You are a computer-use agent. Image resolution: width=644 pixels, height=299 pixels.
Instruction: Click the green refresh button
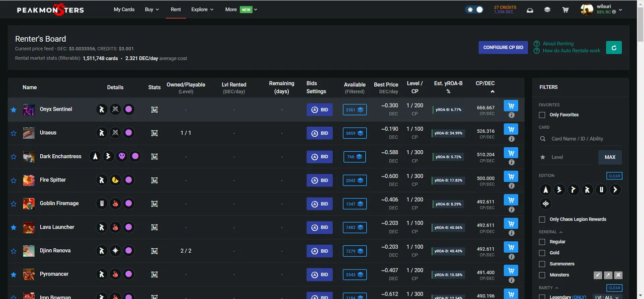614,47
